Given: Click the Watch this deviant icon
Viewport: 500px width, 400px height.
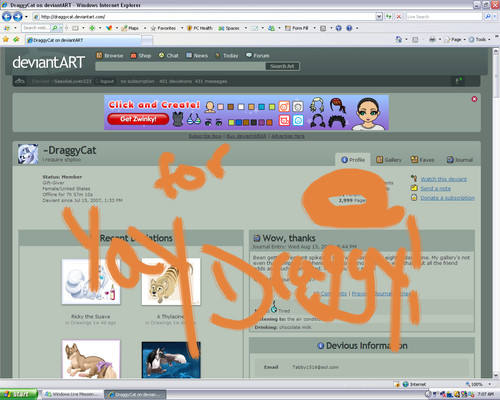Looking at the screenshot, I should pos(414,179).
